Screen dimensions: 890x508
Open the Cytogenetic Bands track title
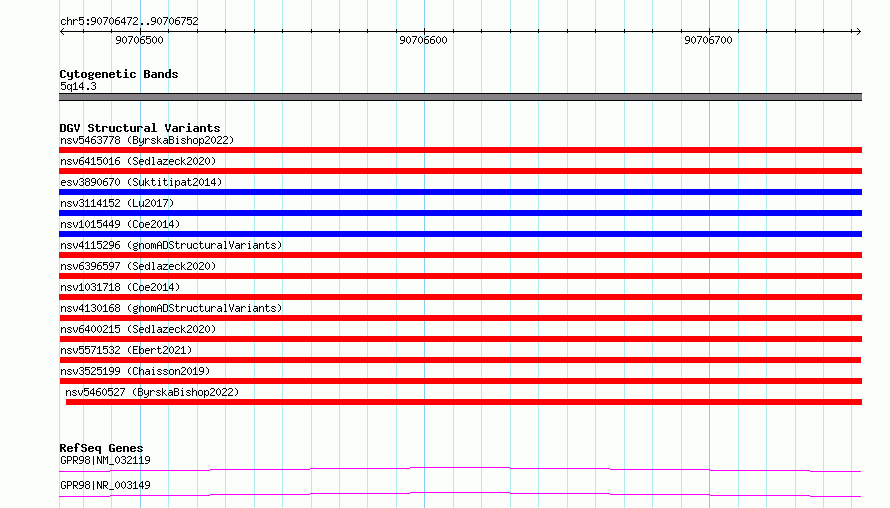(119, 74)
